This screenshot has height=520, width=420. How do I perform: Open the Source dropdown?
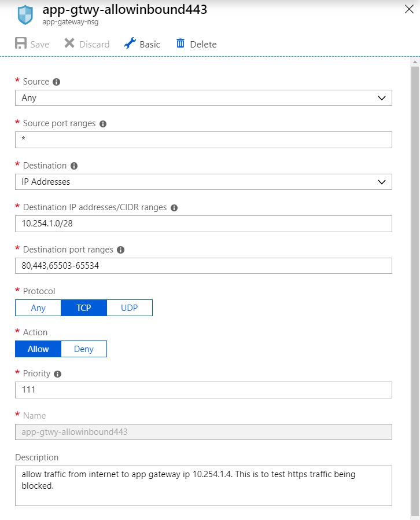204,98
